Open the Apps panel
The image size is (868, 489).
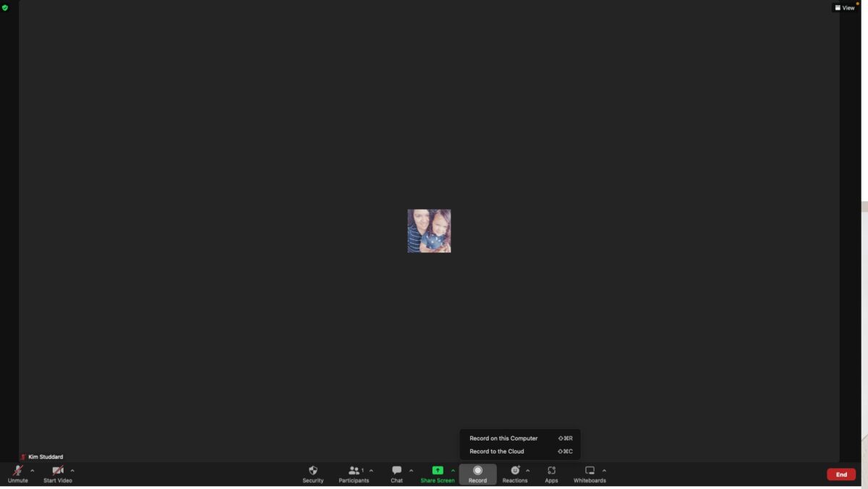551,471
